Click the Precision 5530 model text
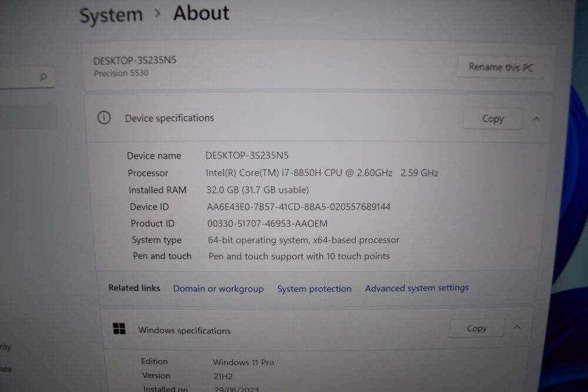The image size is (588, 392). click(121, 73)
